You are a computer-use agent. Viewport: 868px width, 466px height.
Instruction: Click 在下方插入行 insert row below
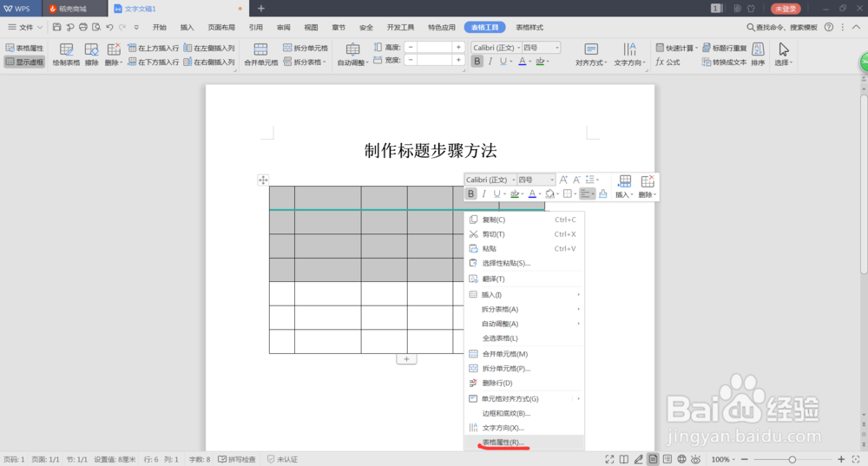pyautogui.click(x=154, y=62)
